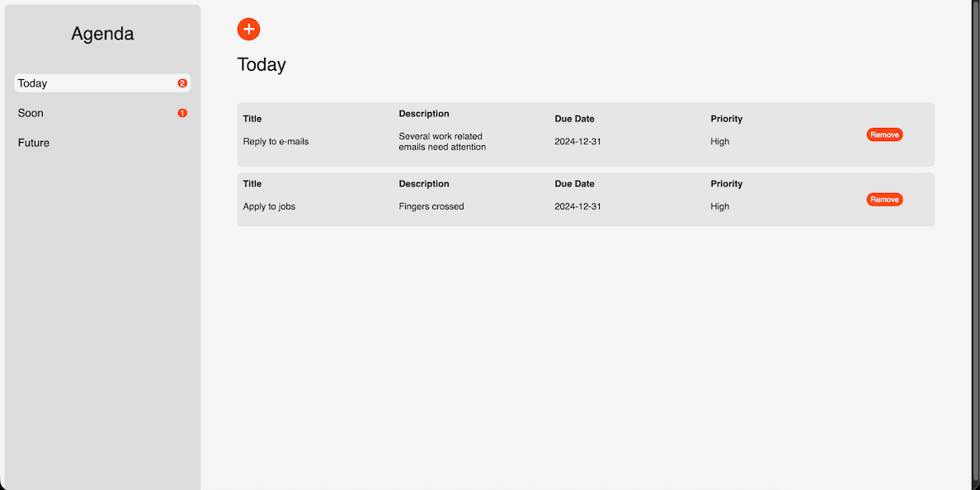Click the due date of "Apply to jobs"
Screen dimensions: 980x490
pyautogui.click(x=577, y=207)
